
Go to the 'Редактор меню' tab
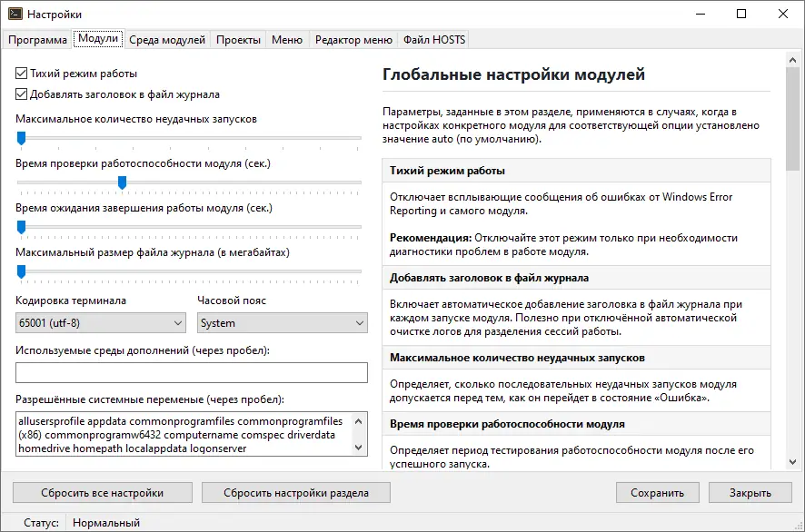[353, 39]
